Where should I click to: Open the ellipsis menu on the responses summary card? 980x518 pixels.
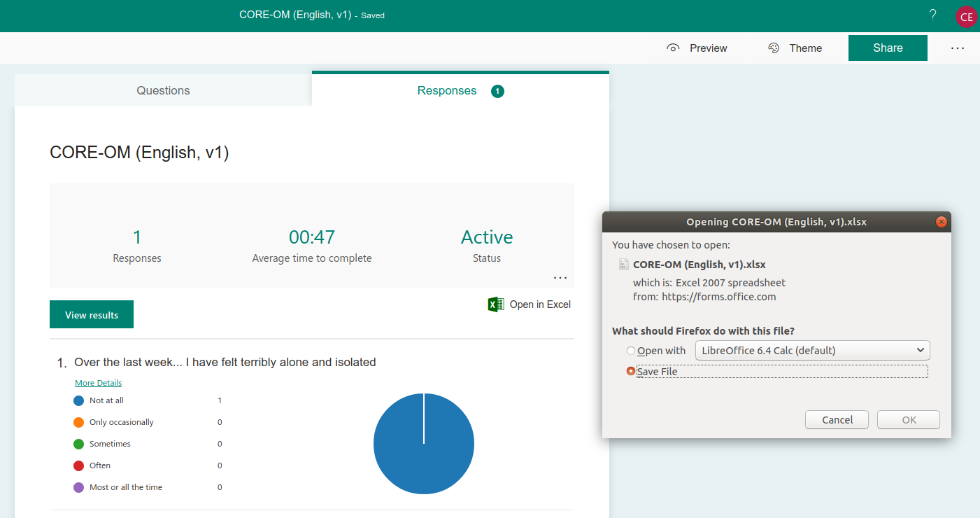560,277
